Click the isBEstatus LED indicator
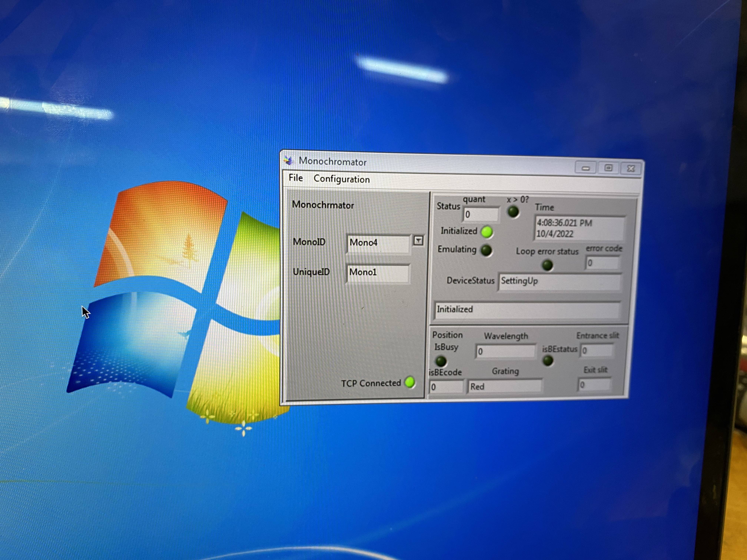Screen dimensions: 747x560 click(548, 361)
